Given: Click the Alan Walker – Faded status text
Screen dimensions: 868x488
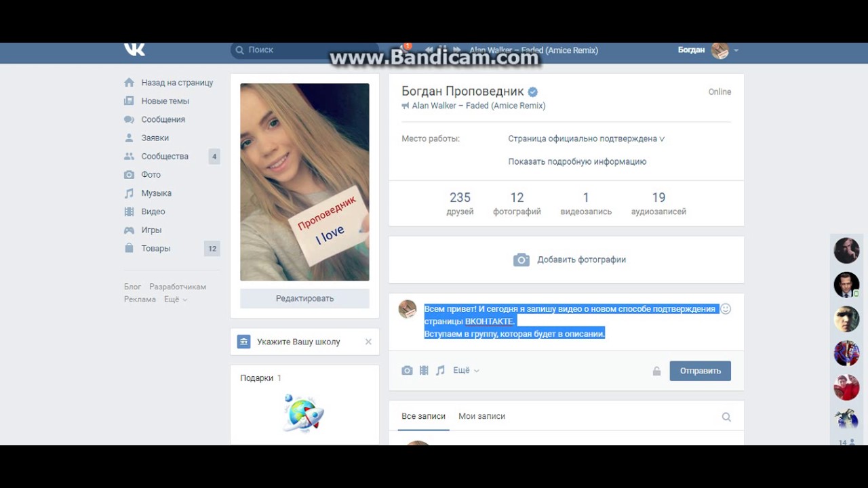Looking at the screenshot, I should point(479,106).
